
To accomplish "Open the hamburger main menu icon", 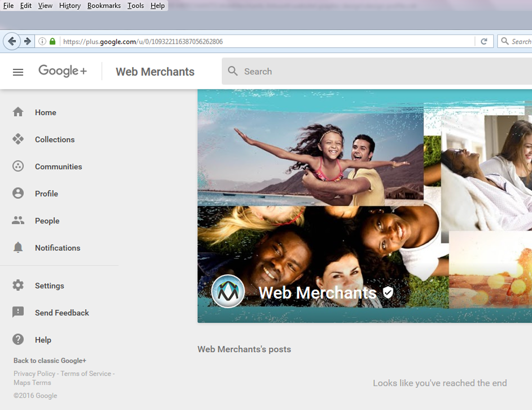I will [18, 72].
